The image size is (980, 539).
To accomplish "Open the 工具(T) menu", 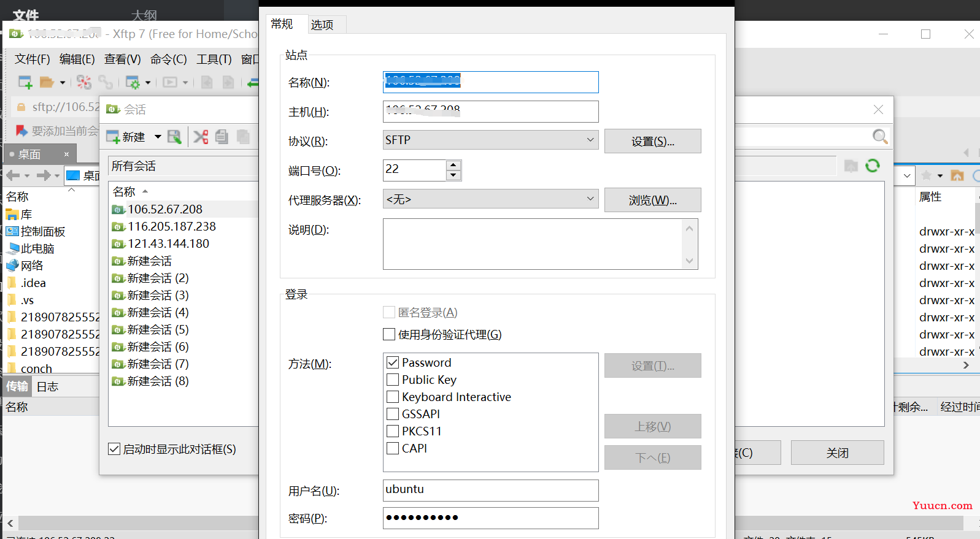I will (x=214, y=59).
